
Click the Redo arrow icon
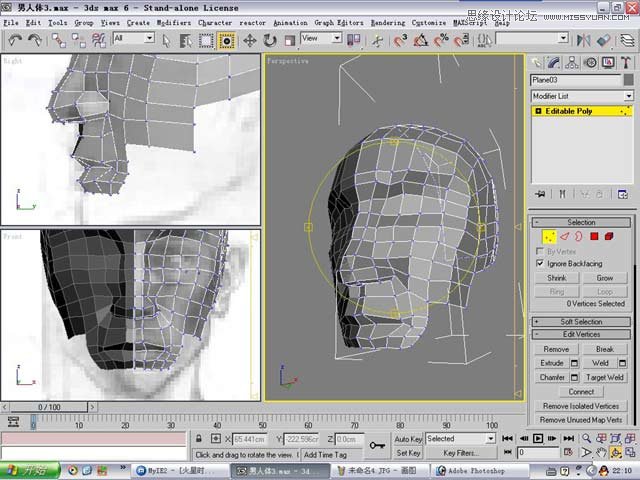click(x=35, y=40)
